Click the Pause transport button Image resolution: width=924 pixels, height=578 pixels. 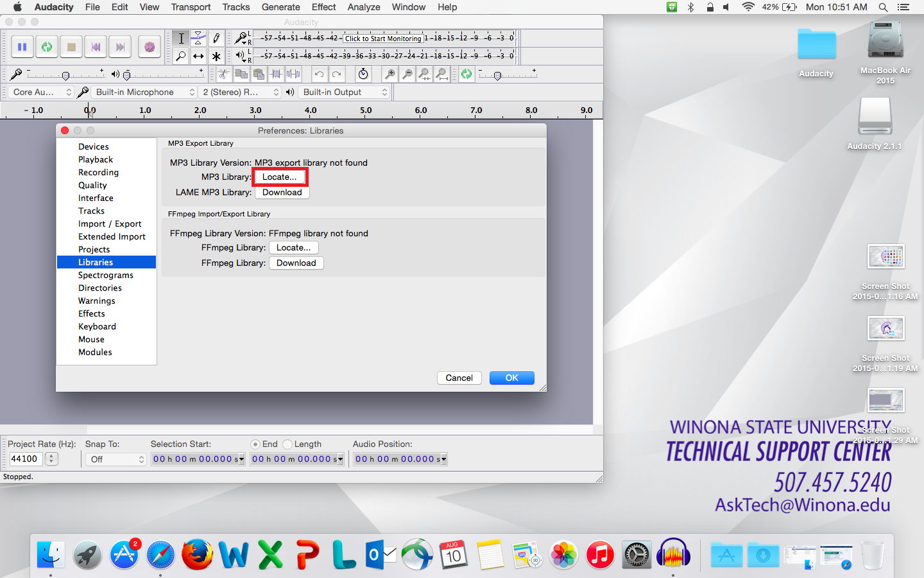coord(22,47)
